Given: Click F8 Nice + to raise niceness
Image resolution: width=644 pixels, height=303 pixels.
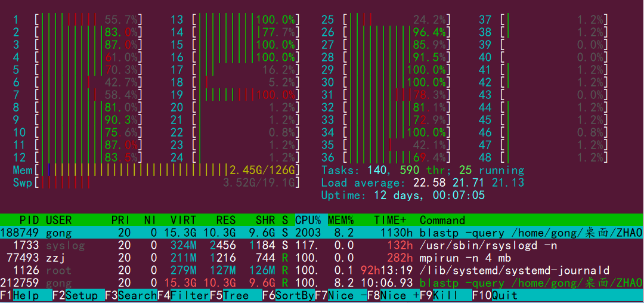Looking at the screenshot, I should 394,296.
